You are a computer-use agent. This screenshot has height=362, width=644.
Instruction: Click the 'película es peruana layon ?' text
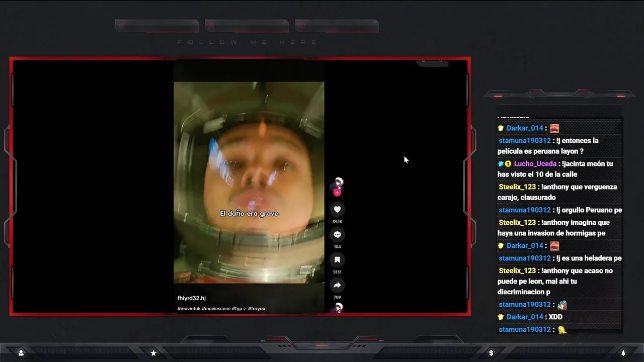541,151
